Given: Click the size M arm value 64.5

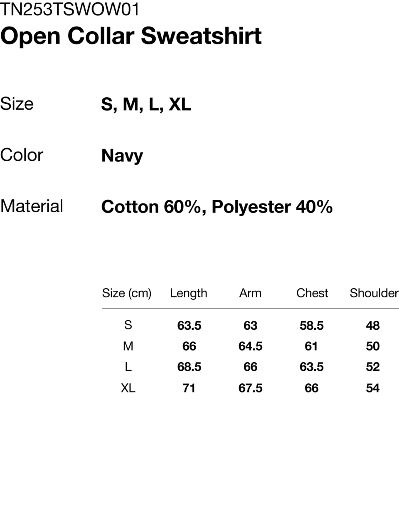Looking at the screenshot, I should [250, 346].
